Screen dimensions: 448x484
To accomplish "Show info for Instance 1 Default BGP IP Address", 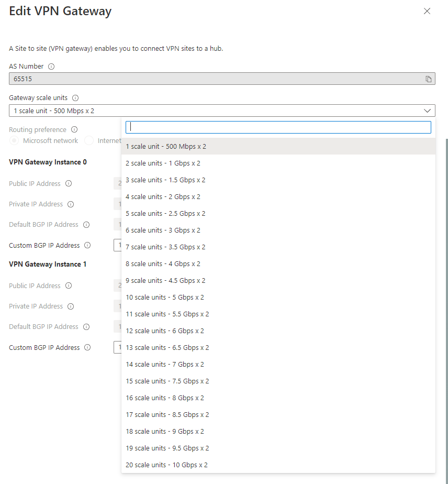I will point(86,327).
